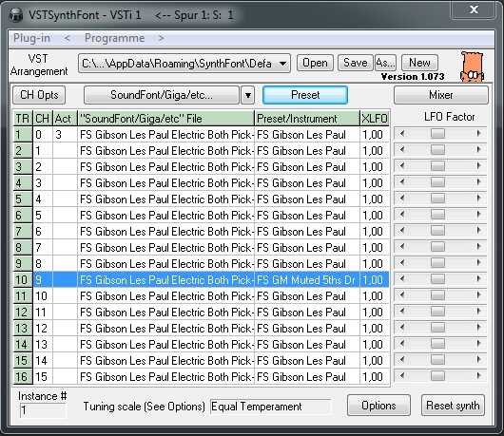This screenshot has height=436, width=504.
Task: Select track 16 row header
Action: [x=23, y=376]
